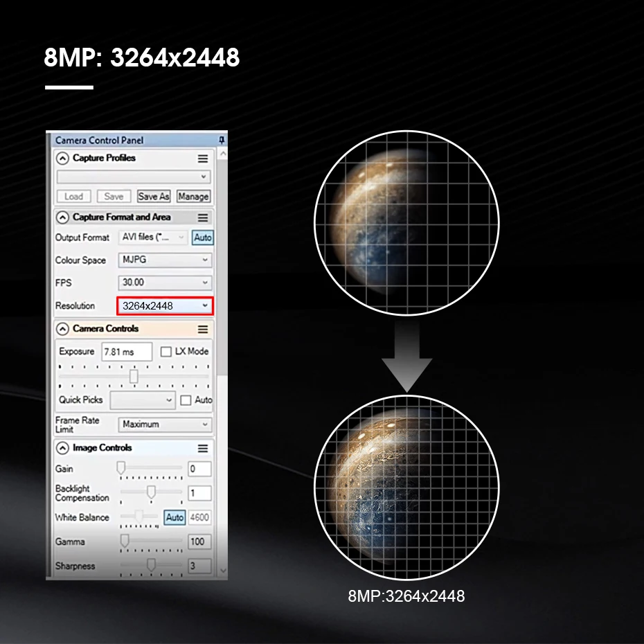Open Capture Profiles hamburger menu
644x644 pixels.
203,159
